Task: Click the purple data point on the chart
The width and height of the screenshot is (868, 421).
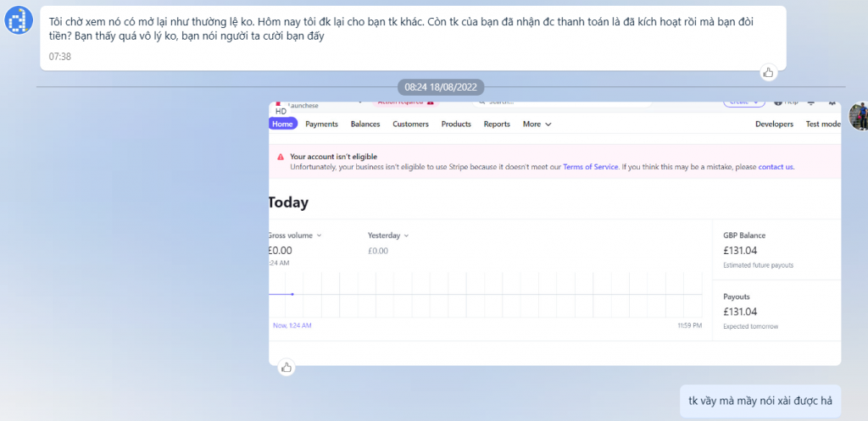Action: pyautogui.click(x=292, y=294)
